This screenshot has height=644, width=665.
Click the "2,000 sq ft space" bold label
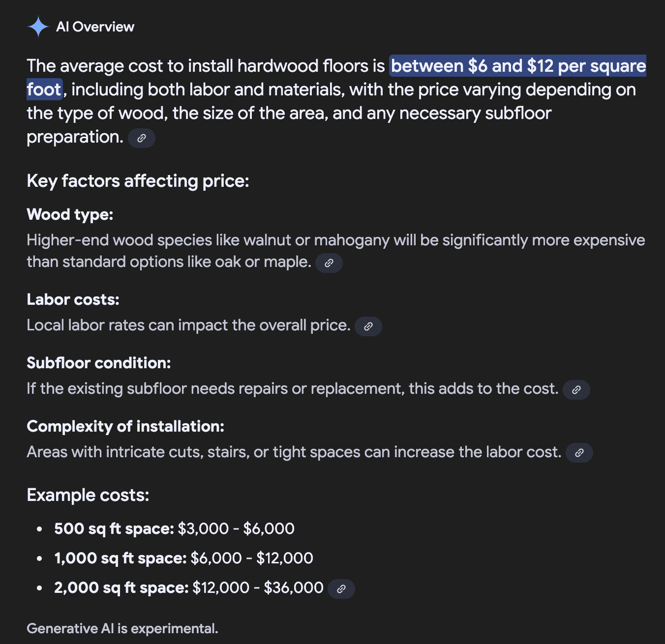click(x=121, y=588)
